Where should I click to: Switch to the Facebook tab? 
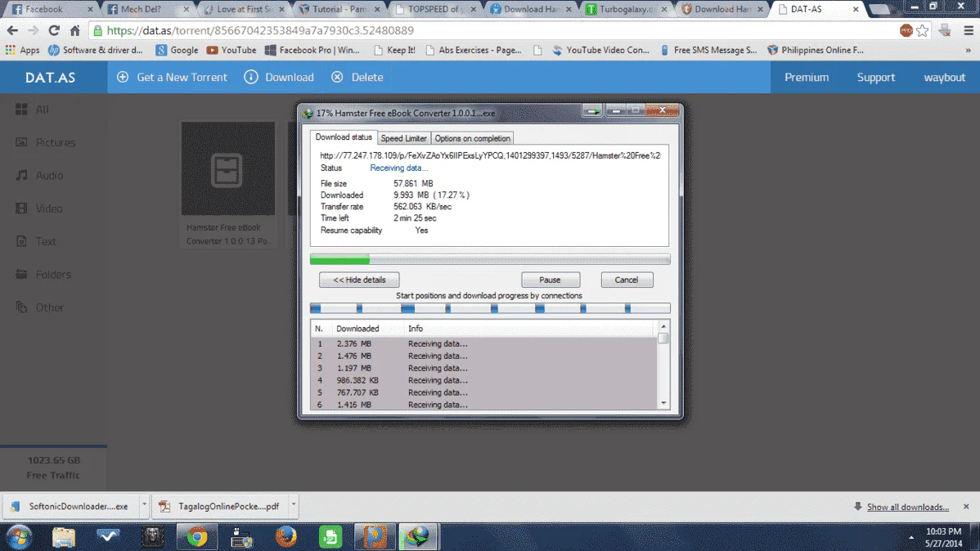point(52,9)
